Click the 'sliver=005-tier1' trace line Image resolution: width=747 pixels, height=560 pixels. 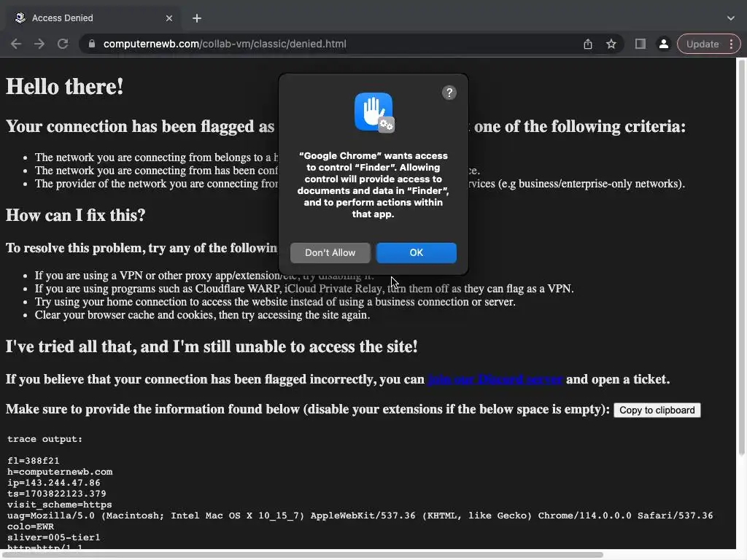click(53, 537)
